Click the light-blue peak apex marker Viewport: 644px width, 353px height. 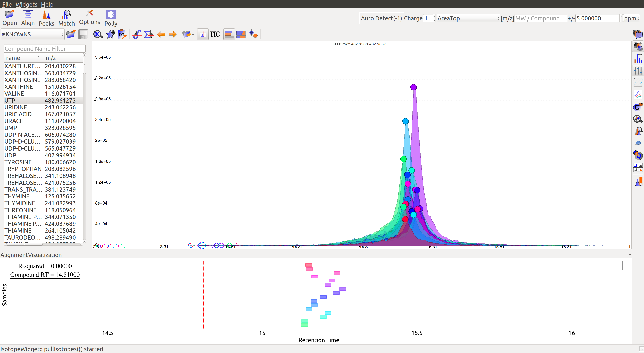(406, 121)
